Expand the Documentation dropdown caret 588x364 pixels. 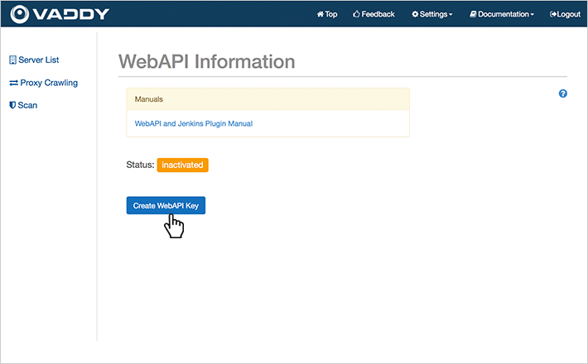pos(533,15)
